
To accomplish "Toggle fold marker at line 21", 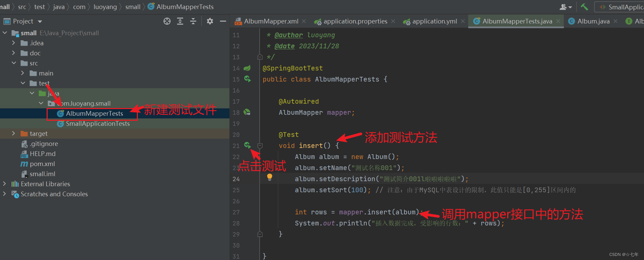I will pos(260,146).
